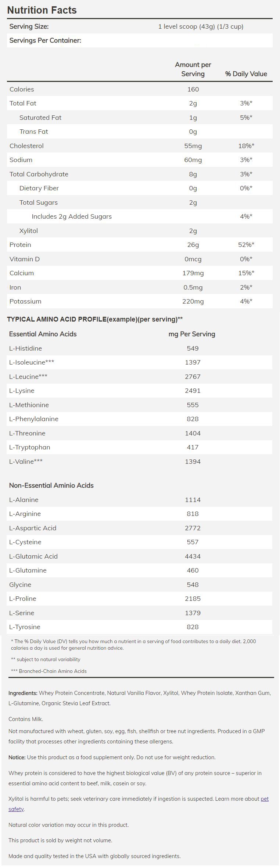The width and height of the screenshot is (280, 868).
Task: Click the Nutrition Facts heading
Action: pos(42,10)
